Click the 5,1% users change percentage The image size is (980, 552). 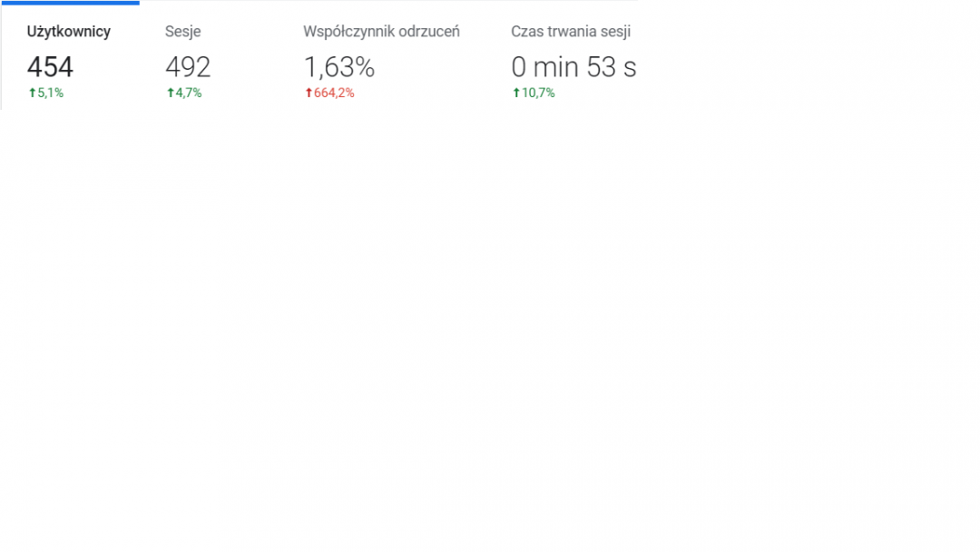click(x=51, y=93)
